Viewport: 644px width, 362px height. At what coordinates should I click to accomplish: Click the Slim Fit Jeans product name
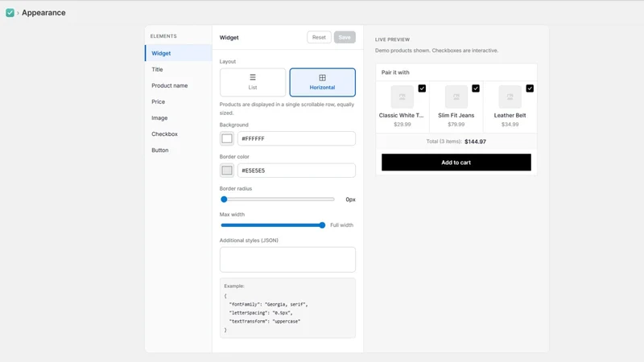click(x=456, y=115)
